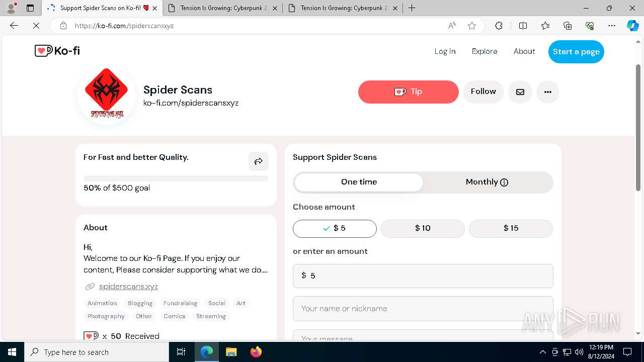The height and width of the screenshot is (362, 644).
Task: Open Edge Settings and more menu
Action: pos(612,26)
